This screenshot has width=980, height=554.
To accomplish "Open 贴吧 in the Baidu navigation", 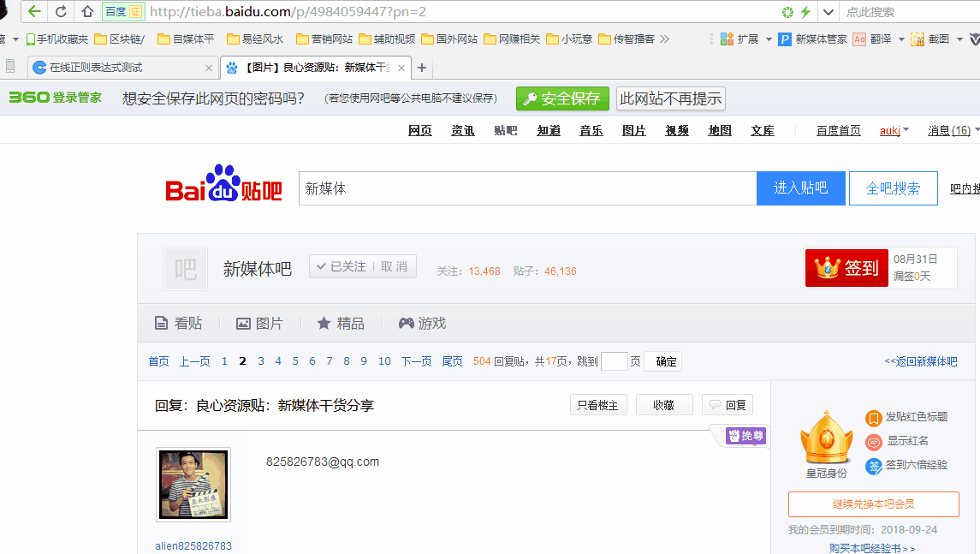I will point(506,130).
